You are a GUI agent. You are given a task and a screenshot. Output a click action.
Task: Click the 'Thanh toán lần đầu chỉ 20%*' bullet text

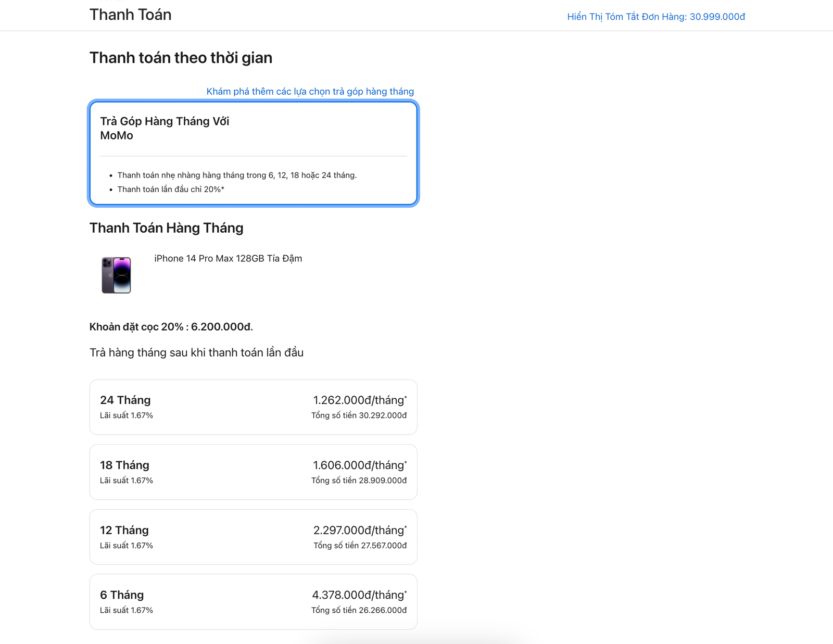tap(171, 190)
